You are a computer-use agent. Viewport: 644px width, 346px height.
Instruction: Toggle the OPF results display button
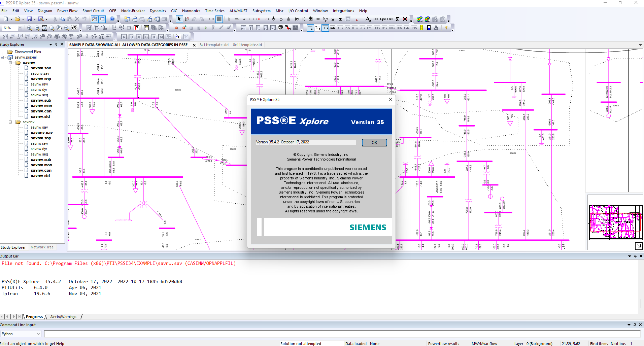click(384, 28)
